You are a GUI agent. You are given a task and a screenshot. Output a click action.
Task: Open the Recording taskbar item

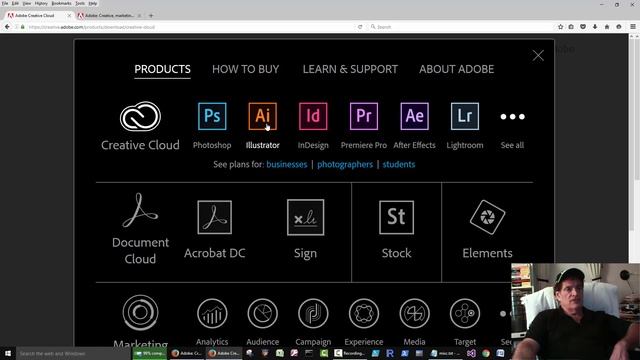(x=349, y=353)
